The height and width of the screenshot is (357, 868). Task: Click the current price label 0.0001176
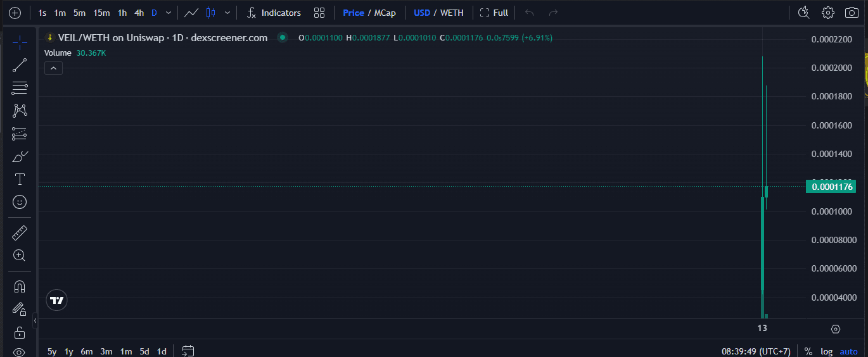[831, 187]
